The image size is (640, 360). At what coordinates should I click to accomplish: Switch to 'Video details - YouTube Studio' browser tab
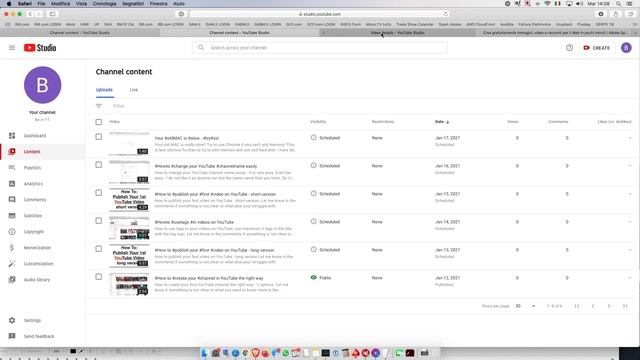[397, 33]
